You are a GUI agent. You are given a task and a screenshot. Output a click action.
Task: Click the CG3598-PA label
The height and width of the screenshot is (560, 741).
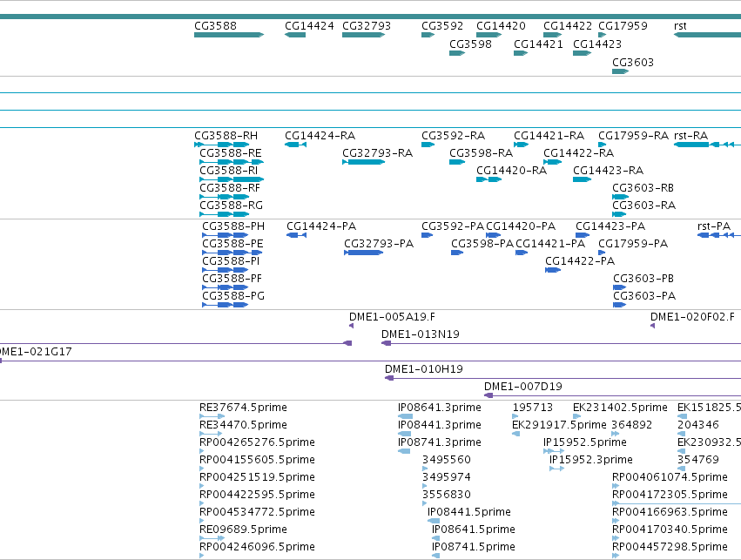[482, 244]
